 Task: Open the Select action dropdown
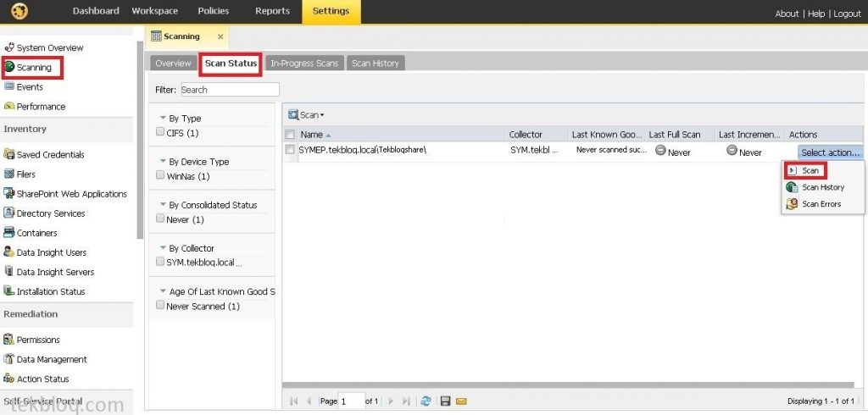830,152
